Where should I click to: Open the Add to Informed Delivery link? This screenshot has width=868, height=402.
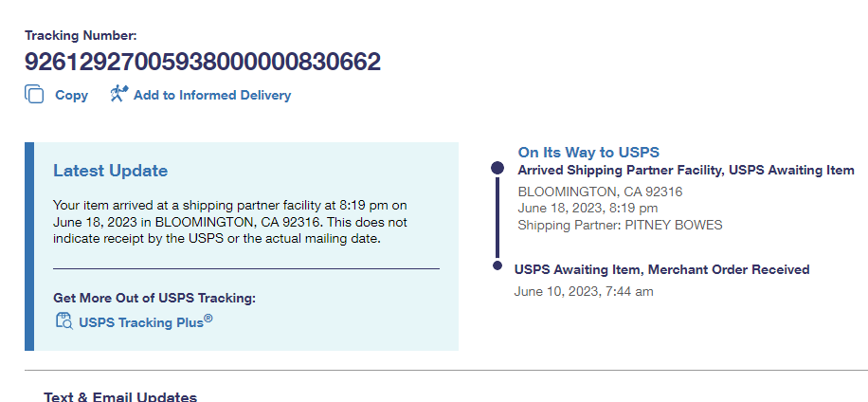211,95
